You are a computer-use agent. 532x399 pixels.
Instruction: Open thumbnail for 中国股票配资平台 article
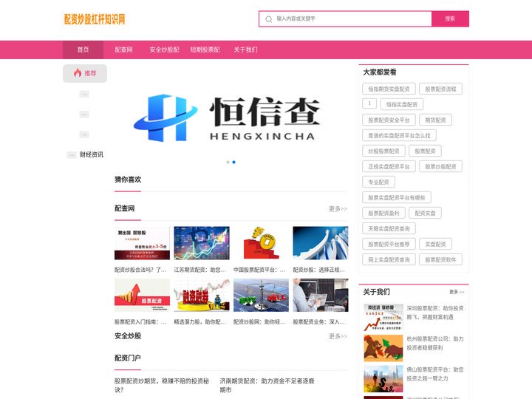[262, 243]
